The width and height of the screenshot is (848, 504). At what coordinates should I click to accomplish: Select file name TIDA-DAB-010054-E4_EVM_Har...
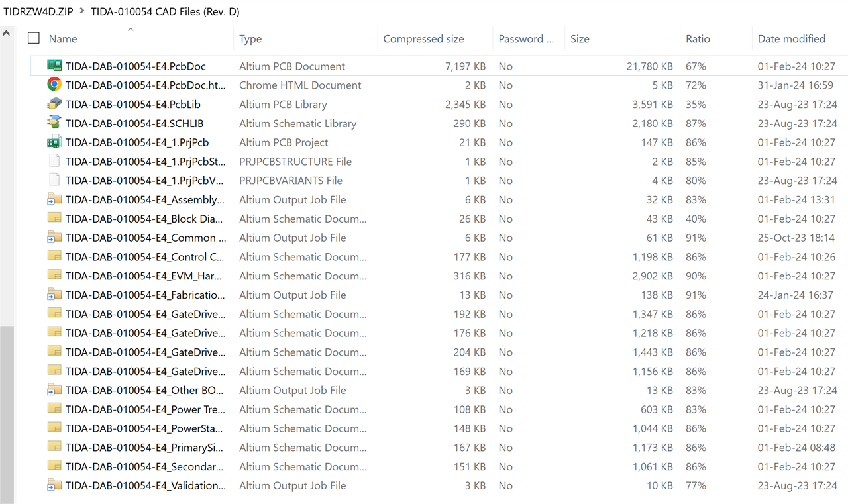pyautogui.click(x=143, y=276)
